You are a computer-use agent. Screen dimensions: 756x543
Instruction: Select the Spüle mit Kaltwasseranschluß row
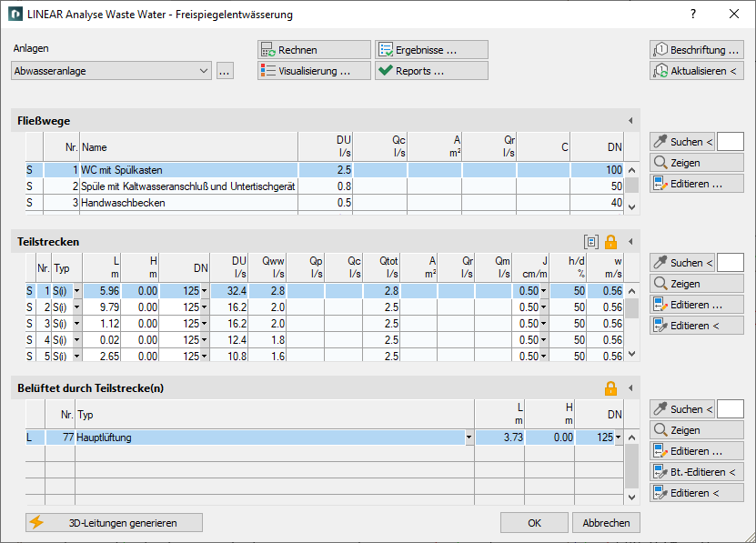pos(325,186)
